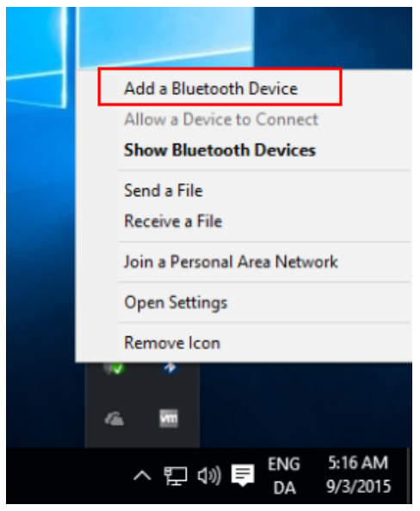Viewport: 420px width, 511px height.
Task: Open the OneDrive cloud tray icon
Action: [114, 418]
